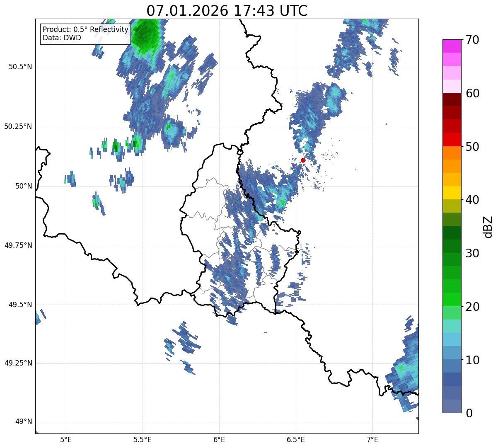Click the latitude label 50°N

point(23,186)
